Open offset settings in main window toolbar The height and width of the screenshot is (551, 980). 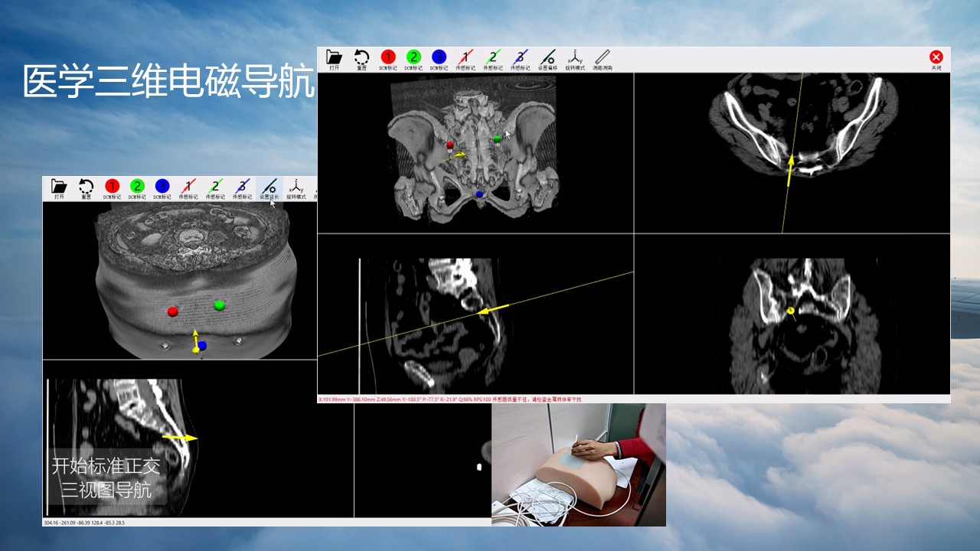pyautogui.click(x=547, y=58)
